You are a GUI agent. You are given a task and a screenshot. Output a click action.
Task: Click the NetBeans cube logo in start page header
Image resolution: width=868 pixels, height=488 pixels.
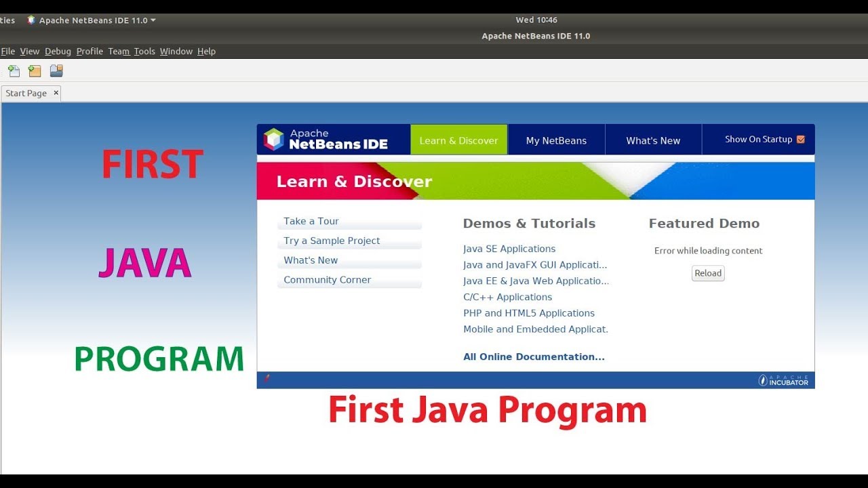pos(273,139)
